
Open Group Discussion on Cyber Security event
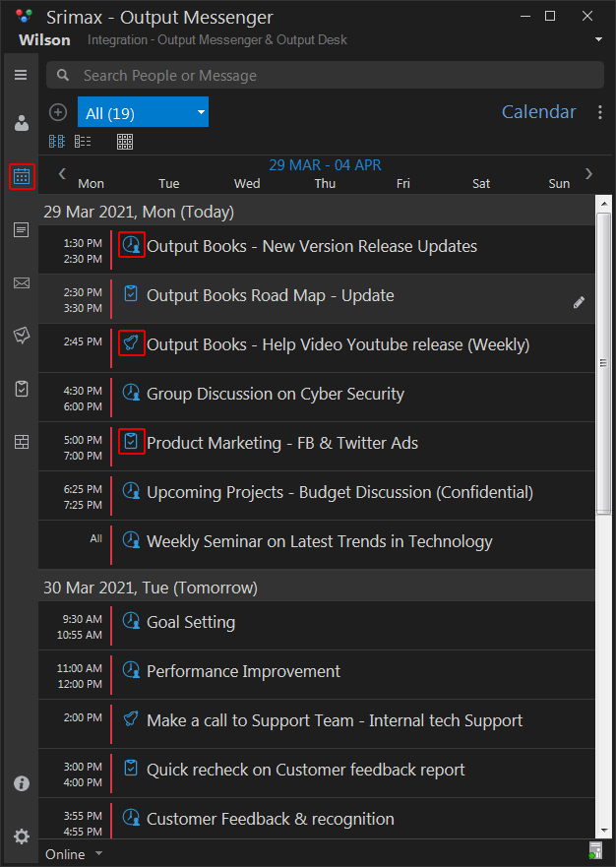click(317, 397)
